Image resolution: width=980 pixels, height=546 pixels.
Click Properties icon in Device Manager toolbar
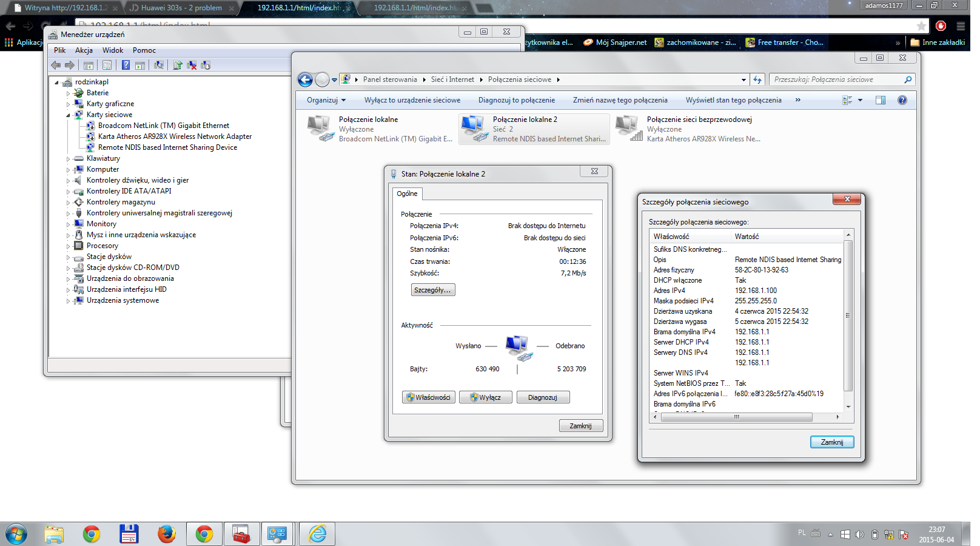tap(107, 65)
